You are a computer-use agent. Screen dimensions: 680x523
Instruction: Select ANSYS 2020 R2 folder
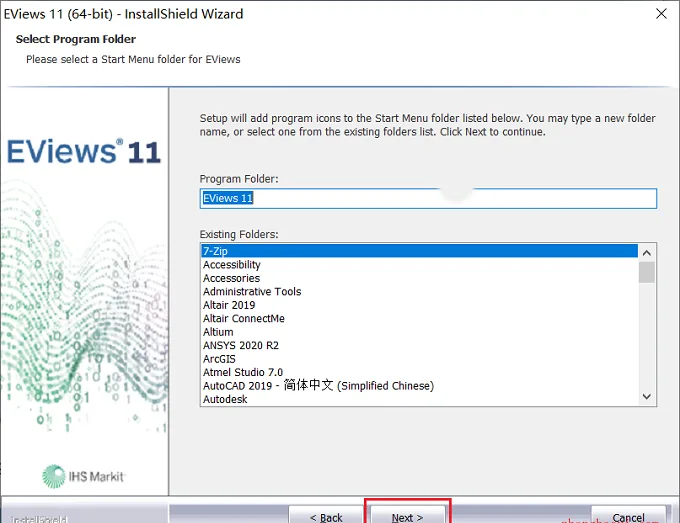click(419, 345)
